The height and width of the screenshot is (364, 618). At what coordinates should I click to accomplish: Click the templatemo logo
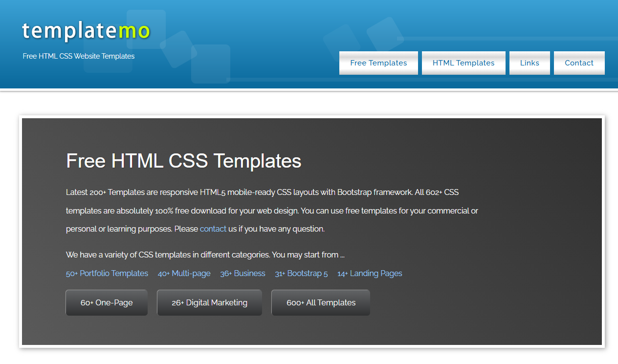point(86,31)
